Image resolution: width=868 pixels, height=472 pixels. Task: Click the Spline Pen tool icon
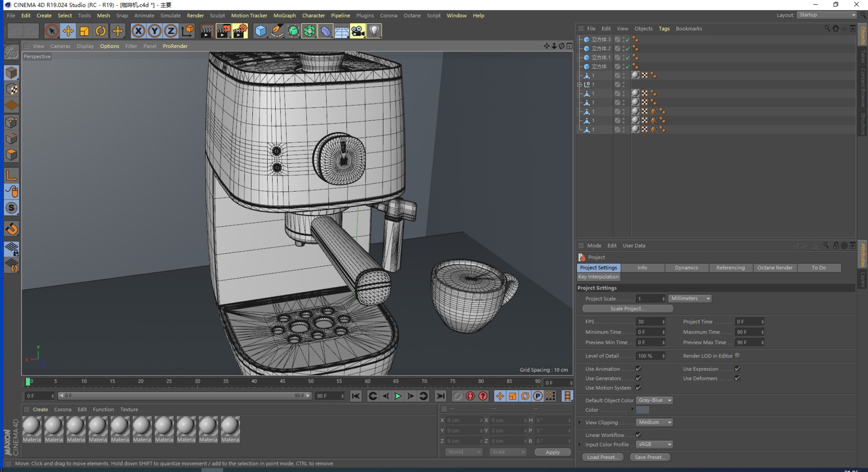click(277, 31)
